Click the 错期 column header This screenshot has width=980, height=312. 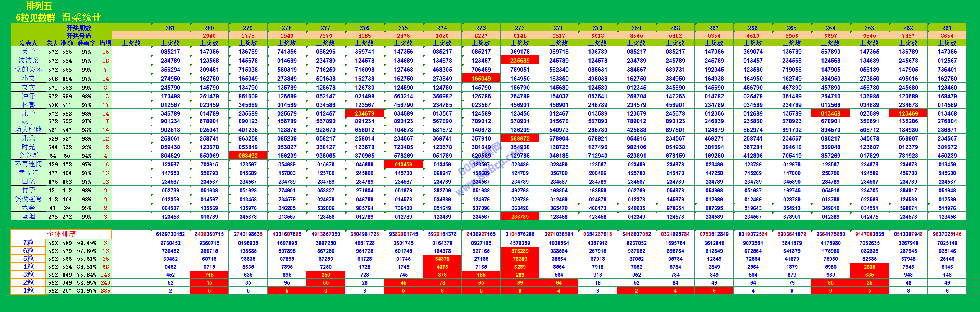[x=105, y=44]
